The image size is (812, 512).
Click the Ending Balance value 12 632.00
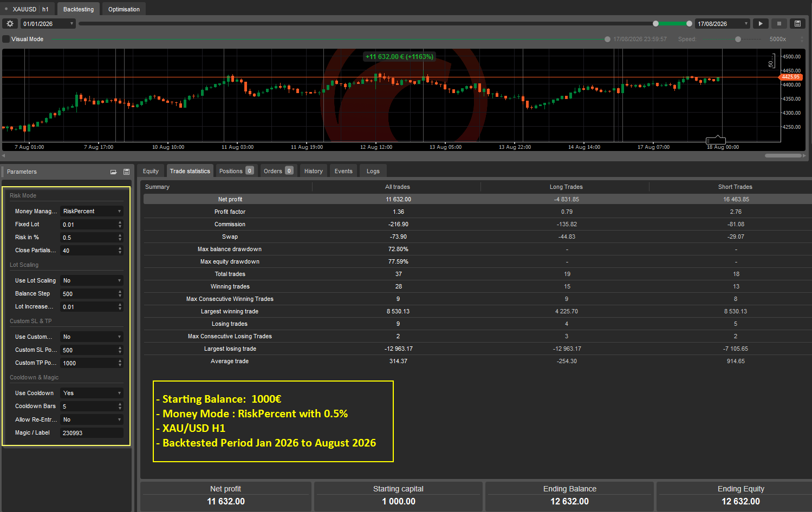[x=569, y=501]
